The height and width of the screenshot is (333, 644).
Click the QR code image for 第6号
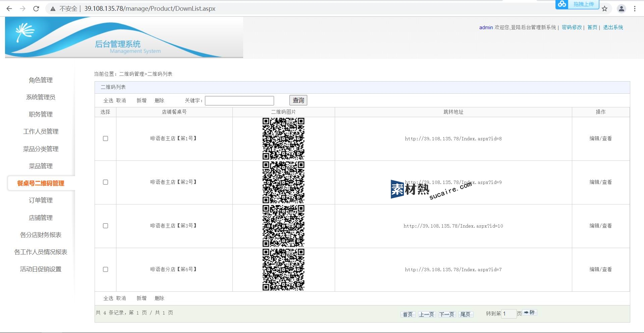[283, 270]
